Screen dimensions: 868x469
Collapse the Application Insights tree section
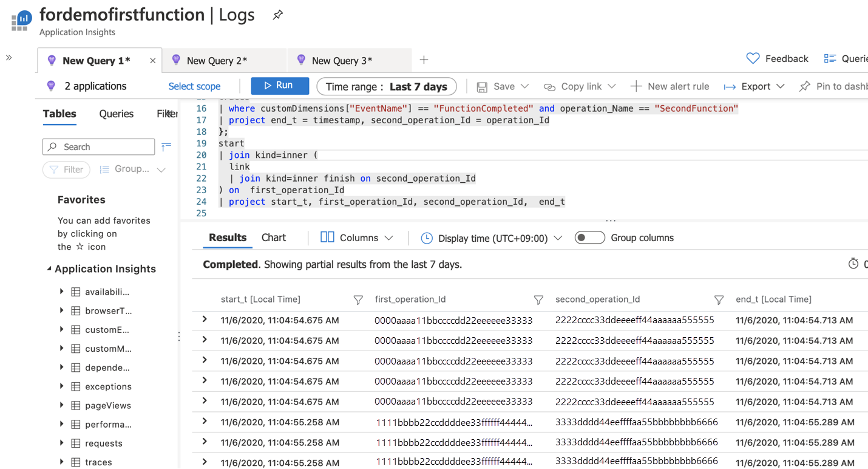[49, 269]
